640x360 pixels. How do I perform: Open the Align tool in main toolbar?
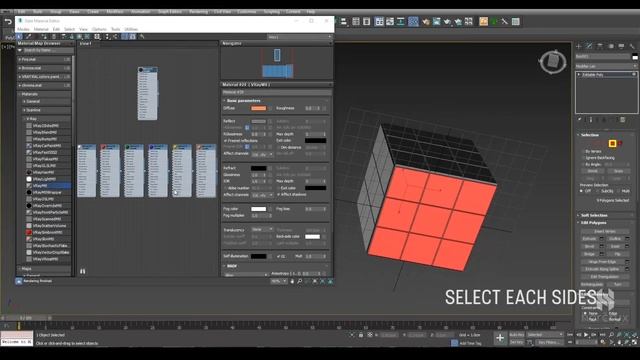pyautogui.click(x=344, y=22)
